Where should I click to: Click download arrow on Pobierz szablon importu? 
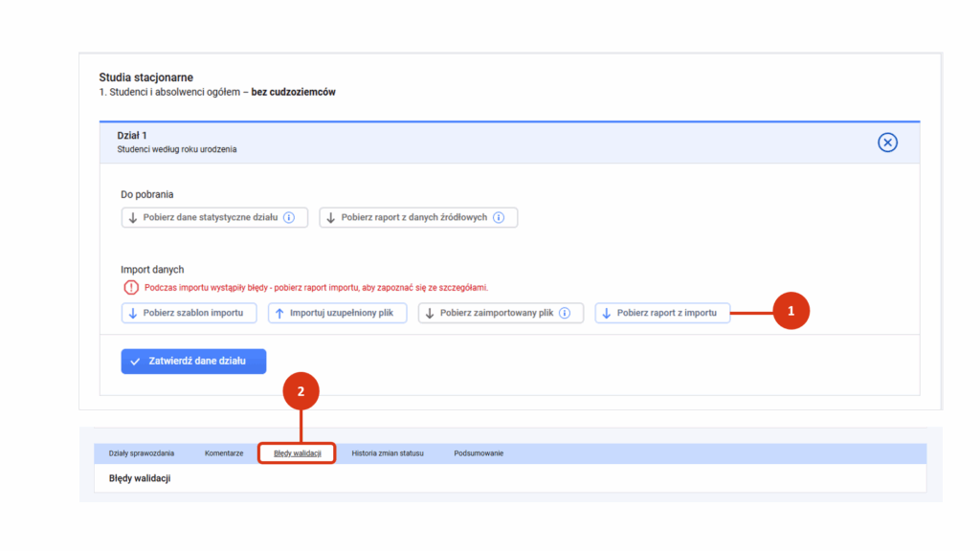click(x=132, y=313)
